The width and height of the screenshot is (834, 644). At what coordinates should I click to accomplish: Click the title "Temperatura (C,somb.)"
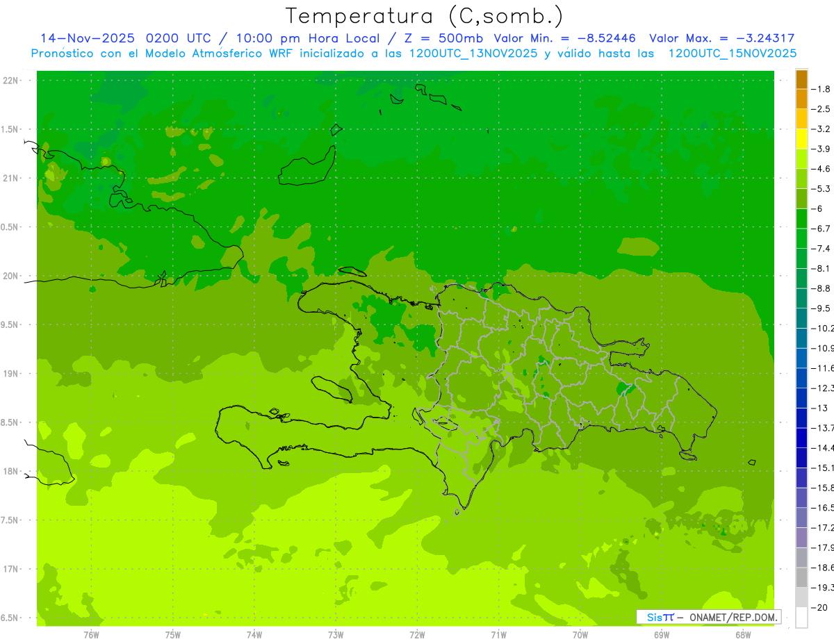tap(424, 16)
